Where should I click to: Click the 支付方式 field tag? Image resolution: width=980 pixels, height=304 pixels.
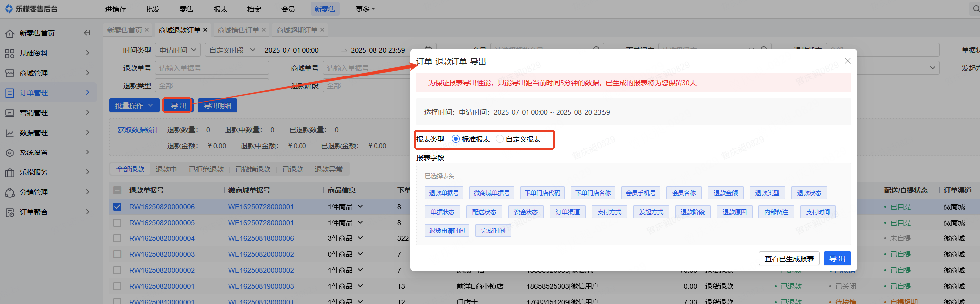(x=609, y=212)
